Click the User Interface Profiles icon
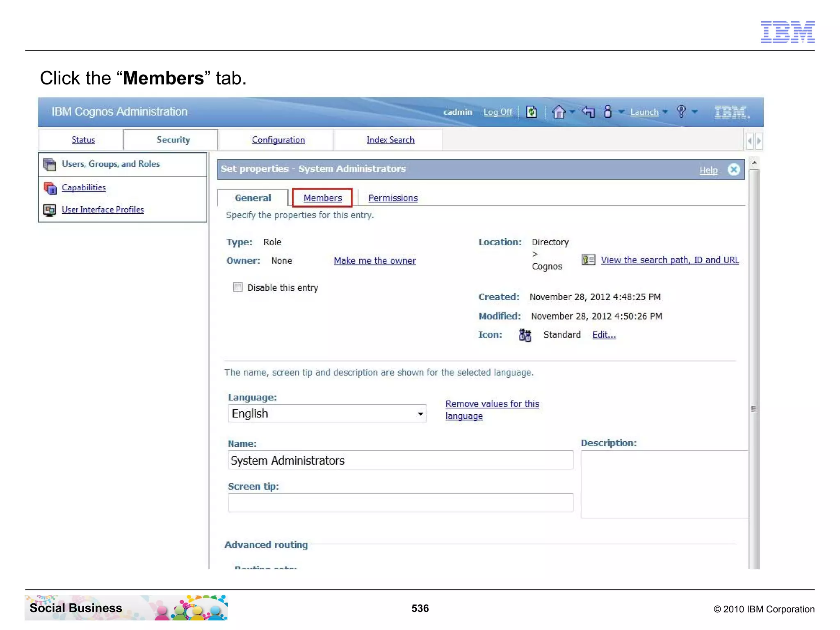840x630 pixels. 50,210
